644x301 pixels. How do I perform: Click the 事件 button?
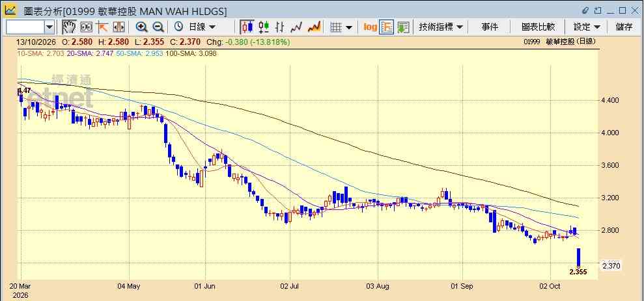pyautogui.click(x=490, y=27)
